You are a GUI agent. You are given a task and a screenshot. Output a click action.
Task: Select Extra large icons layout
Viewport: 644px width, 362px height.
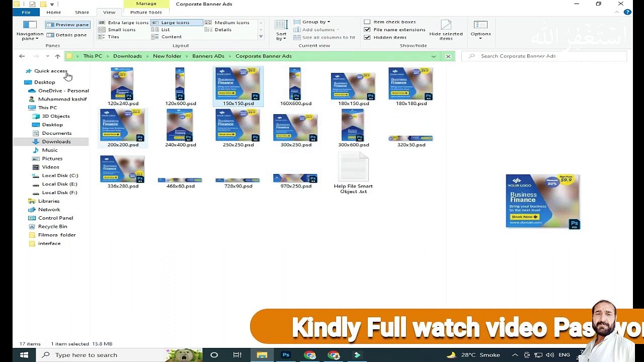tap(124, 23)
